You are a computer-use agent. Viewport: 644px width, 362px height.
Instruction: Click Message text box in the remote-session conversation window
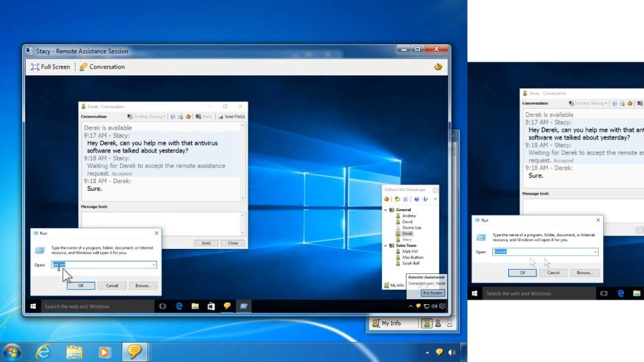click(160, 224)
